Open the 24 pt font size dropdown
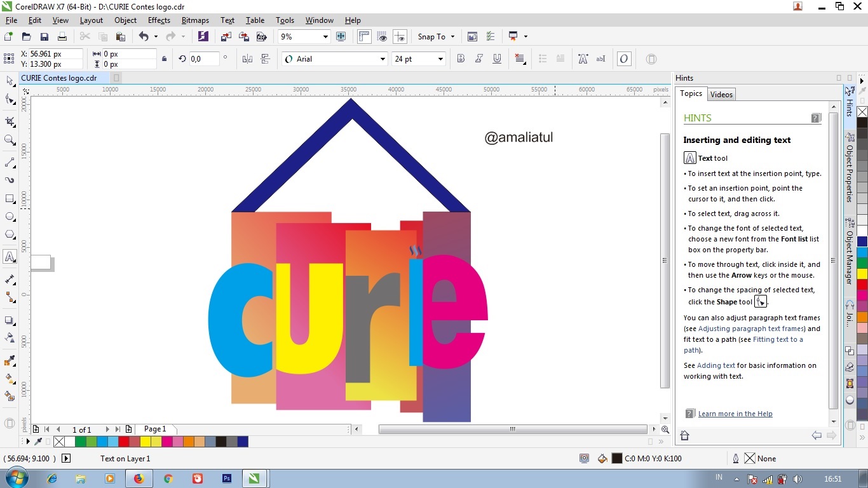This screenshot has width=868, height=488. pyautogui.click(x=440, y=59)
